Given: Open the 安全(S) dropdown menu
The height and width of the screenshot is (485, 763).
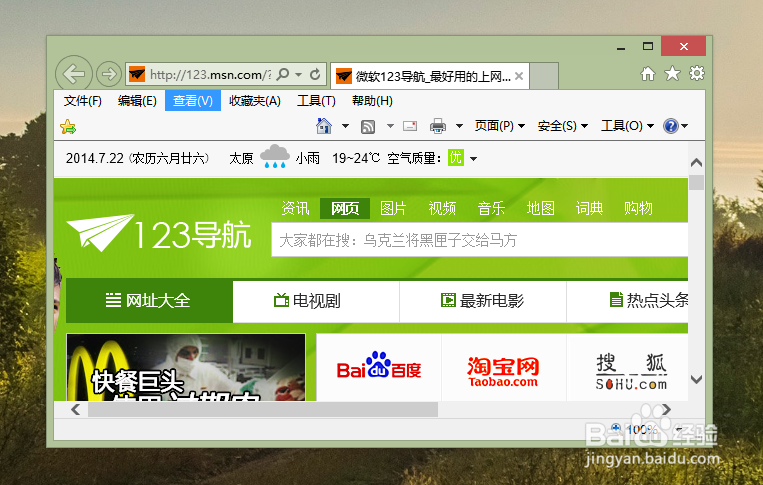Looking at the screenshot, I should point(563,126).
